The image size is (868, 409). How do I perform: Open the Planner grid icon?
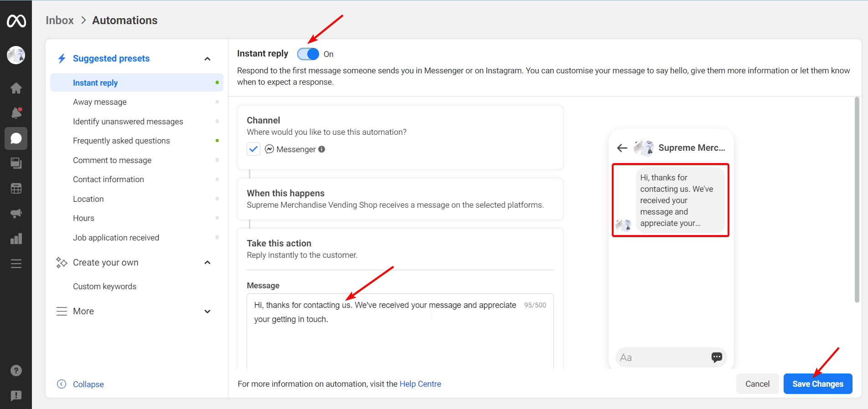coord(16,188)
